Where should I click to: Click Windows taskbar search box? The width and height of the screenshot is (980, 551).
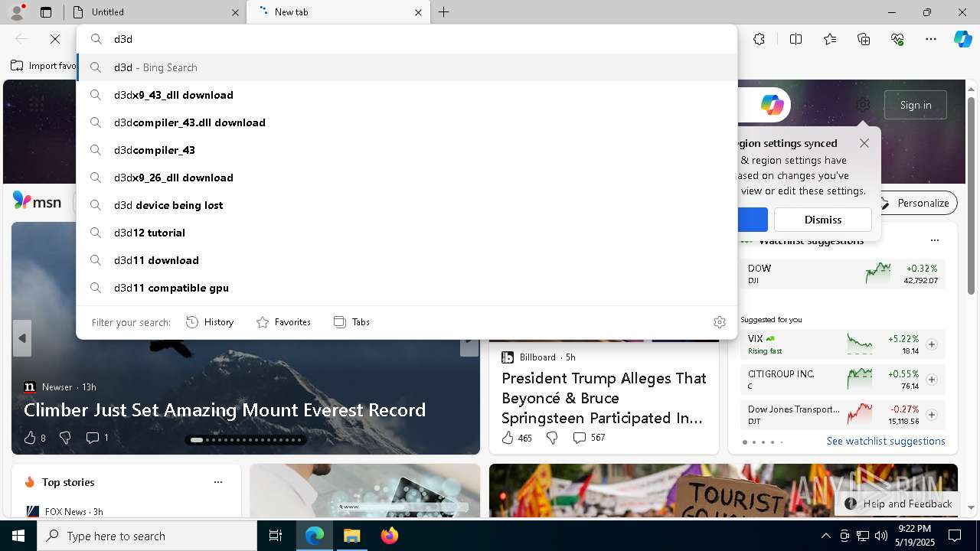tap(147, 536)
